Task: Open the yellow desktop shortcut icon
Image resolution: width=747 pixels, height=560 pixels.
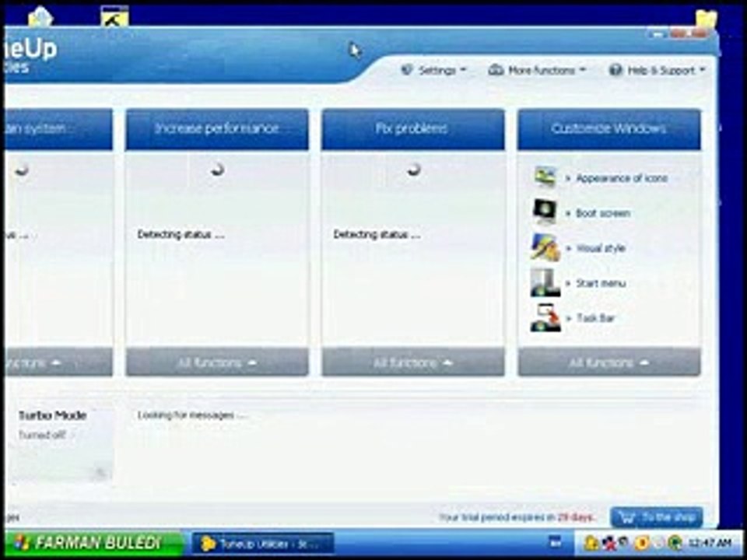Action: [x=115, y=16]
